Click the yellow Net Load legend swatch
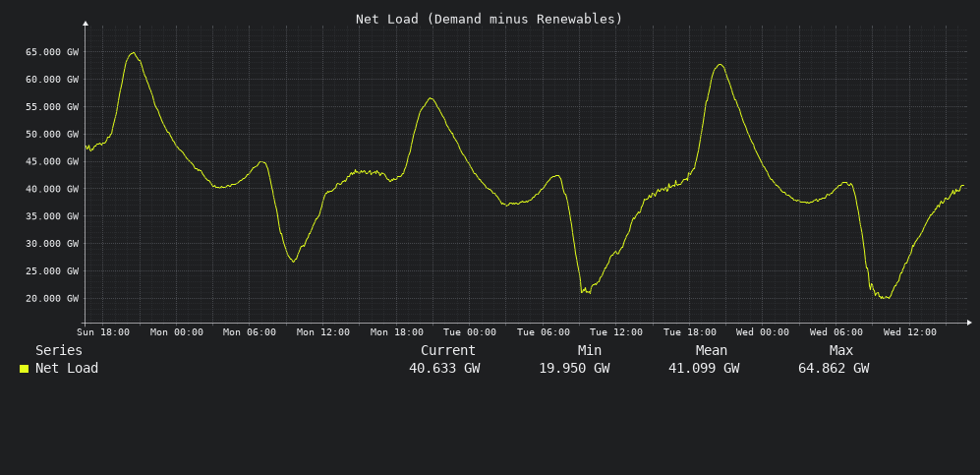980x475 pixels. click(x=25, y=369)
